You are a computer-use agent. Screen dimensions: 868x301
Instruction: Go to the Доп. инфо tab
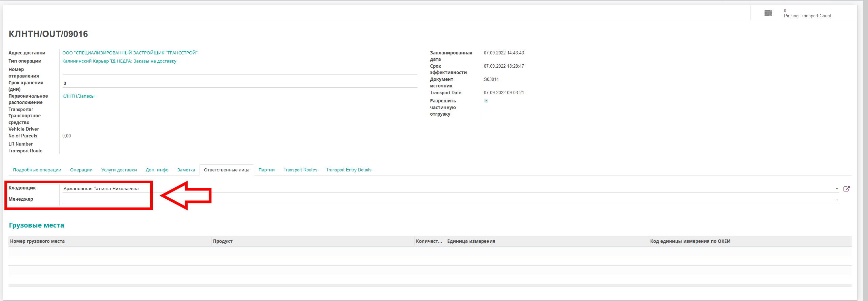(x=157, y=170)
